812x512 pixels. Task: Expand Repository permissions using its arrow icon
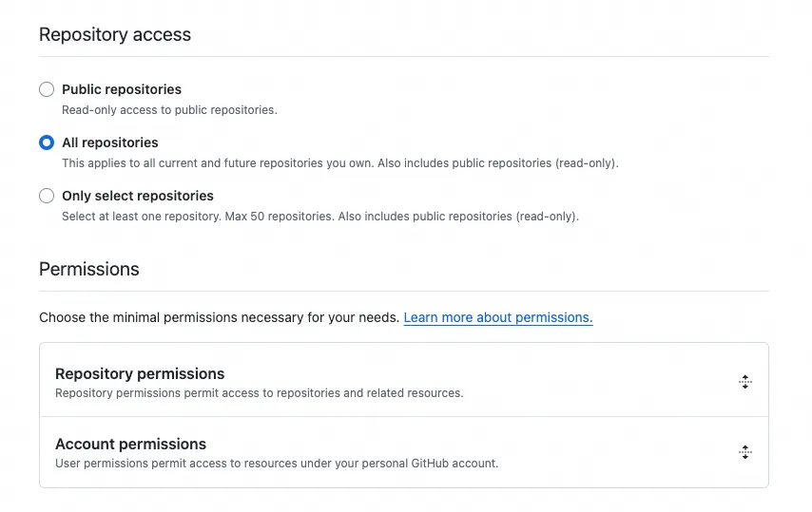(745, 382)
